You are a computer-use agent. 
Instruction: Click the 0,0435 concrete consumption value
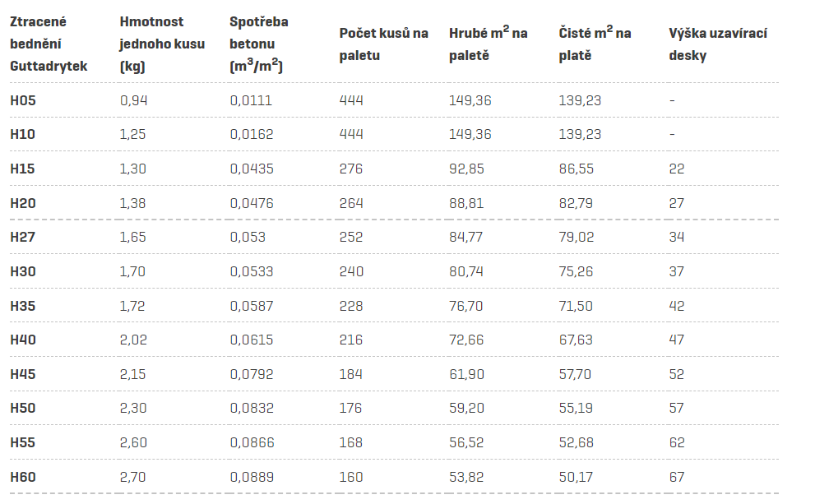coord(252,169)
